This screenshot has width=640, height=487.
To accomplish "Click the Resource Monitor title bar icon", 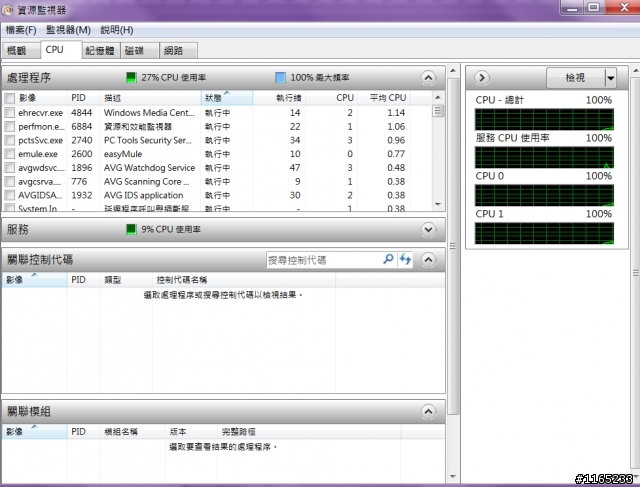I will click(x=7, y=9).
